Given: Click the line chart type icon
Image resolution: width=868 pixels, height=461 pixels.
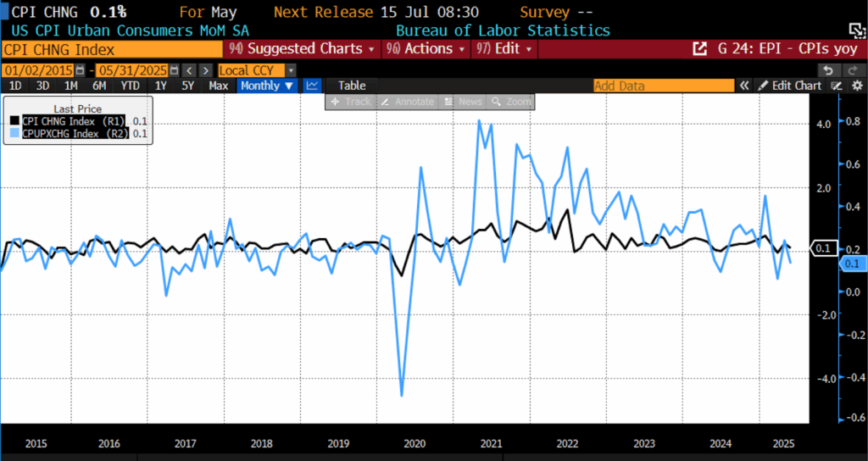Looking at the screenshot, I should click(313, 86).
